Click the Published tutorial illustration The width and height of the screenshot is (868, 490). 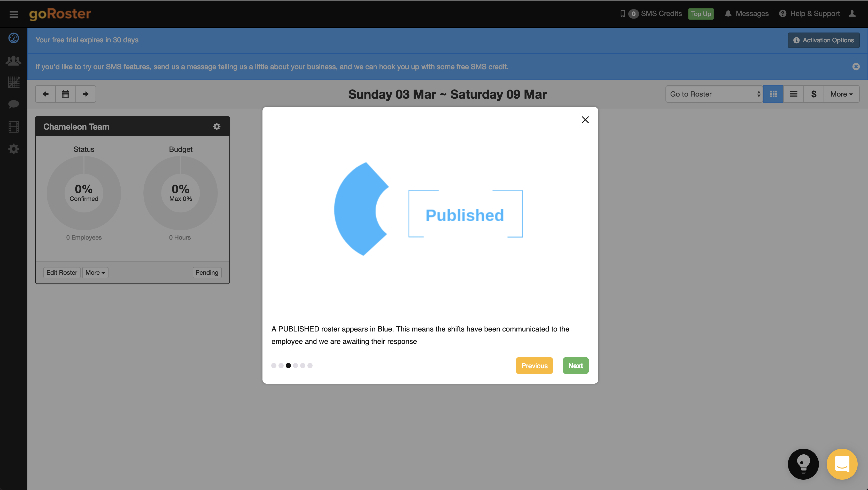click(x=428, y=209)
